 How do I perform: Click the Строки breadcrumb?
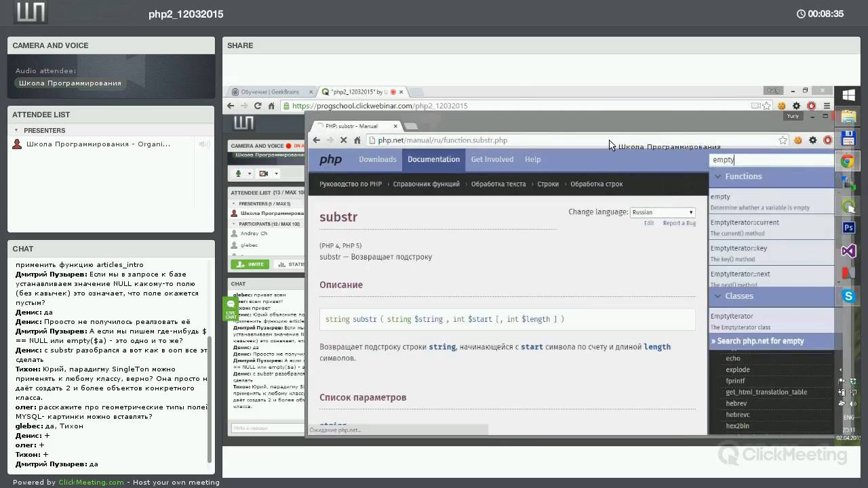click(x=548, y=184)
